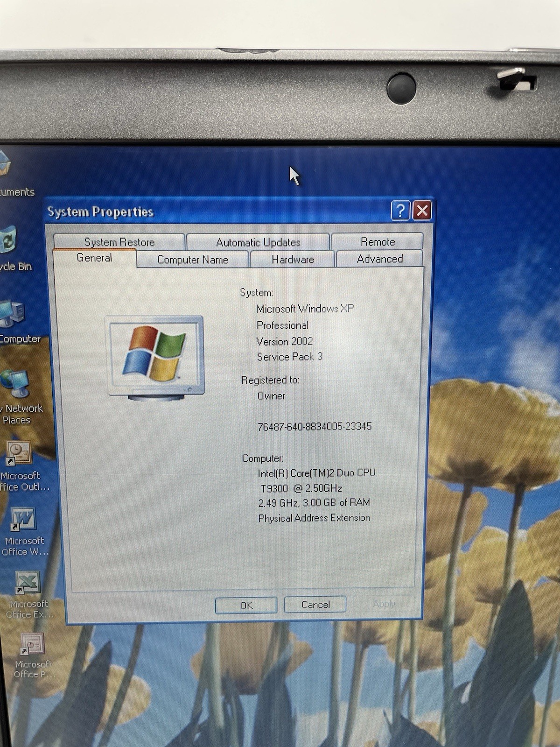This screenshot has height=747, width=560.
Task: Switch to the Remote tab
Action: (378, 241)
